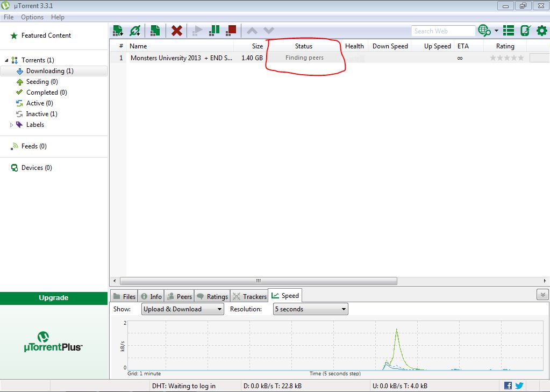Switch to the Ratings tab
The image size is (550, 392).
(212, 296)
